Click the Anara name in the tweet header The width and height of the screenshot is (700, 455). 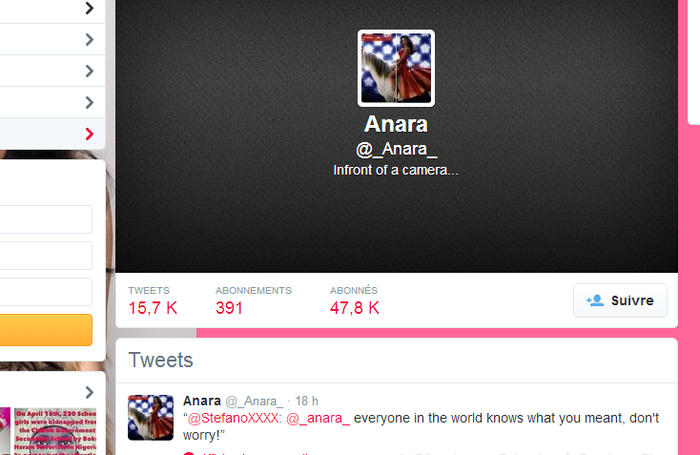[x=202, y=401]
